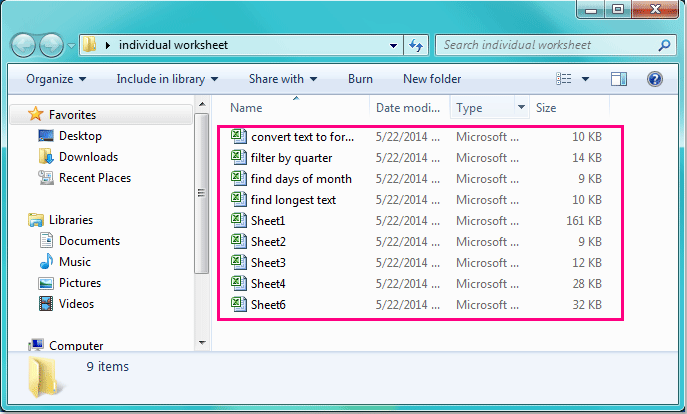This screenshot has height=414, width=687.
Task: Click the Sheet1 Excel file icon
Action: tap(238, 220)
